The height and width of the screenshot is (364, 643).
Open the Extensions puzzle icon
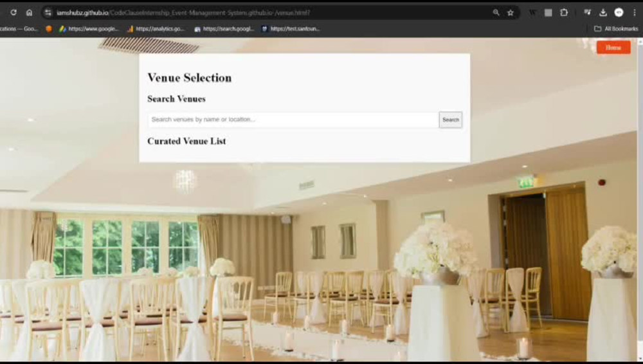coord(565,13)
